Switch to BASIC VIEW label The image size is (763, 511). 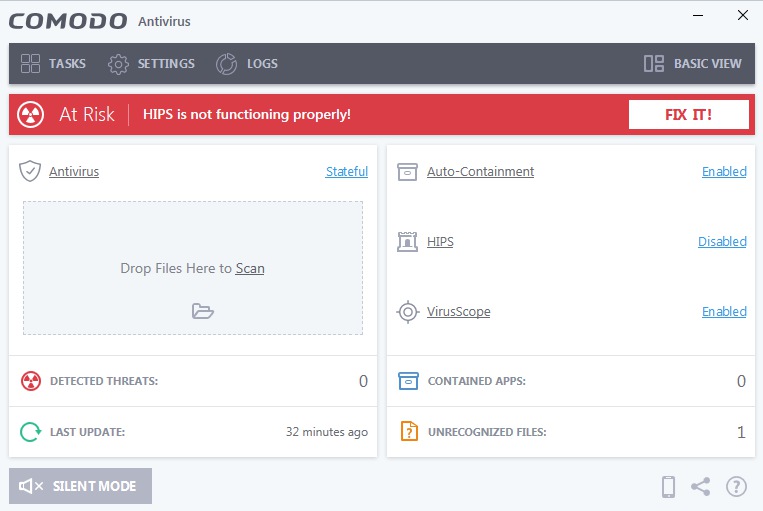coord(708,64)
